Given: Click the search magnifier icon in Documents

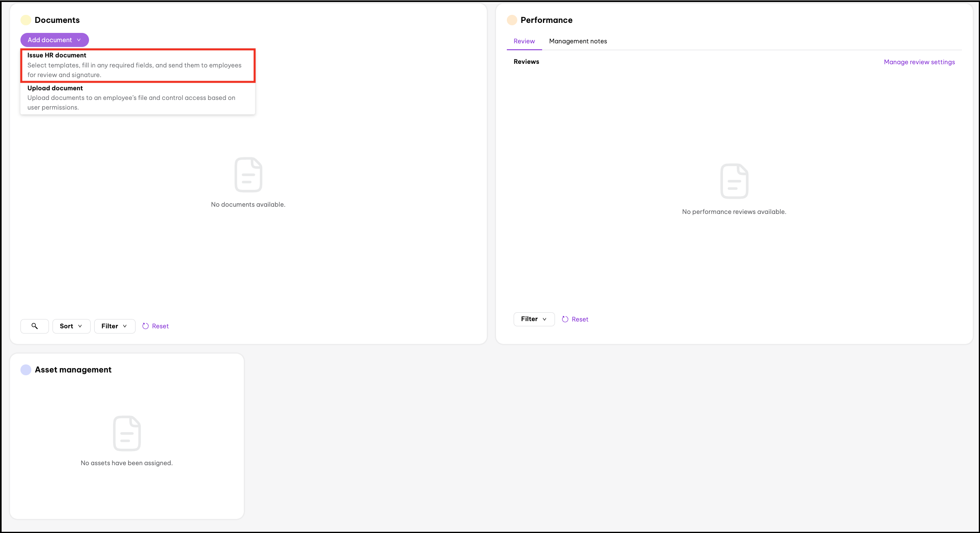Looking at the screenshot, I should click(x=34, y=326).
